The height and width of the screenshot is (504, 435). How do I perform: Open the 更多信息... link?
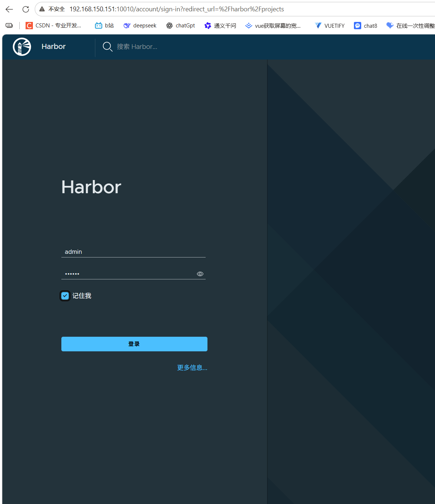[x=192, y=368]
